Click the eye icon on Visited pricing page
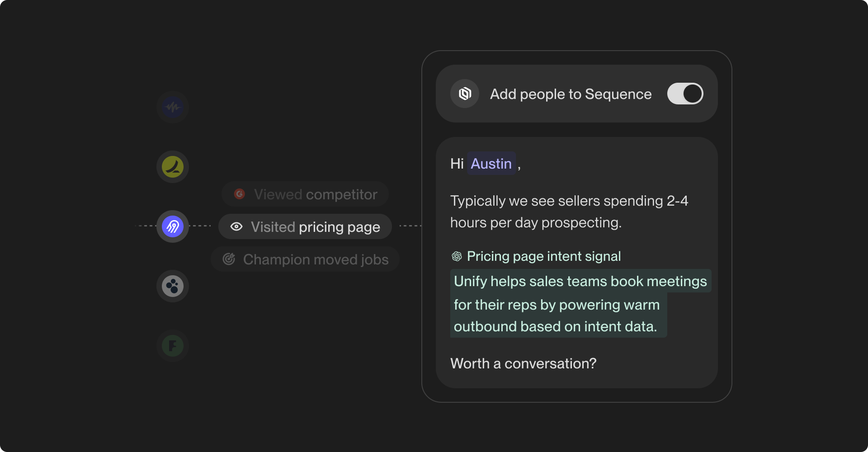The image size is (868, 452). (236, 226)
